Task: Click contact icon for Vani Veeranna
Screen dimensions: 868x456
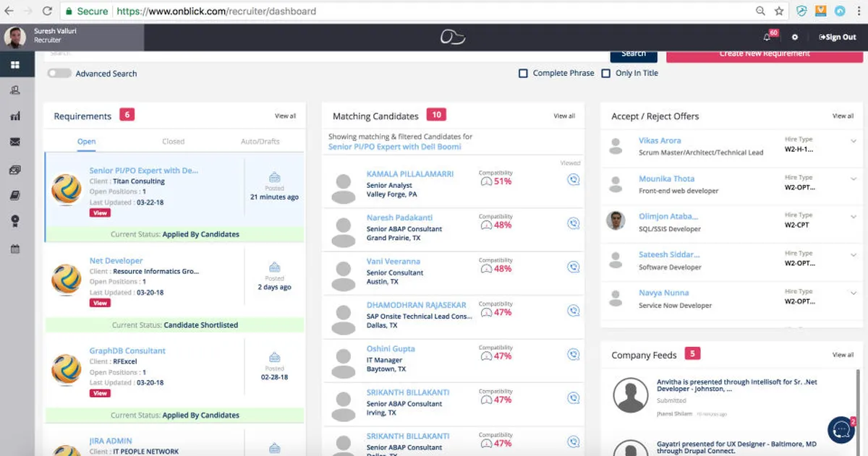Action: 574,267
